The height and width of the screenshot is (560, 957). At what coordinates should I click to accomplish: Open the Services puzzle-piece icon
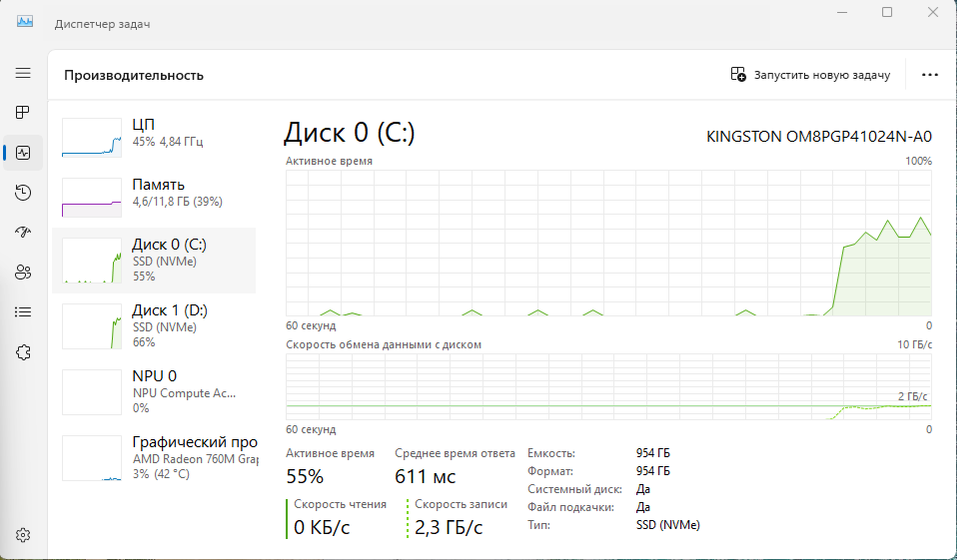coord(23,352)
